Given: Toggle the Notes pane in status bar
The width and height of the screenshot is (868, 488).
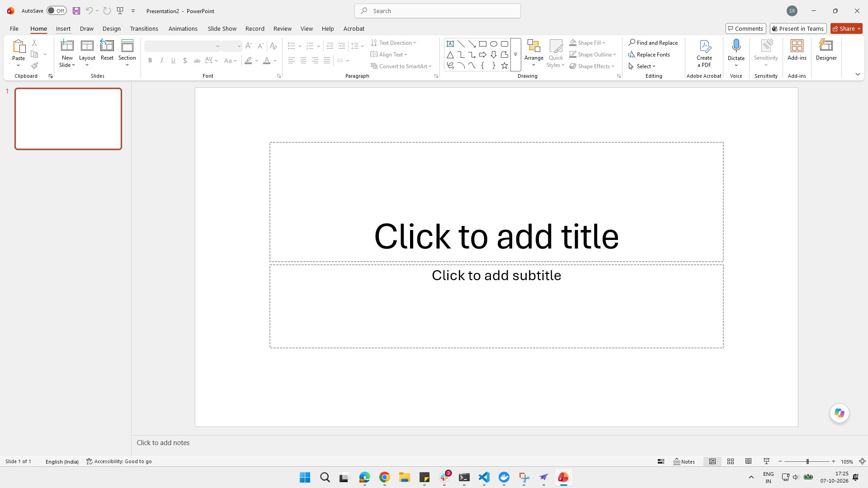Looking at the screenshot, I should pyautogui.click(x=684, y=461).
